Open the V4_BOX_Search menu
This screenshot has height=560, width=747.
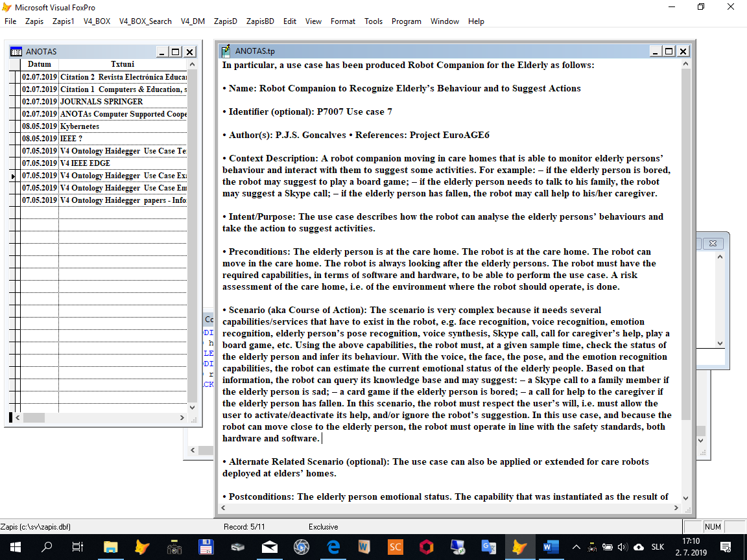click(145, 21)
